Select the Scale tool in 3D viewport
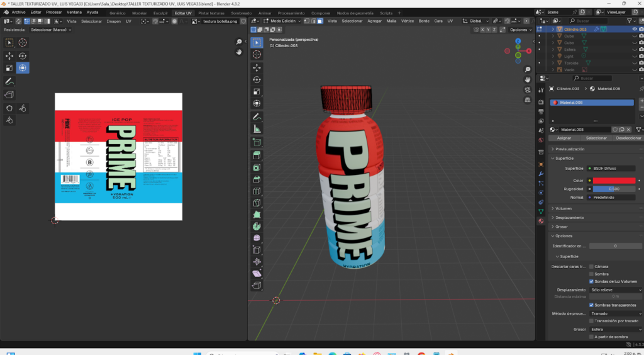This screenshot has height=355, width=644. coord(257,92)
